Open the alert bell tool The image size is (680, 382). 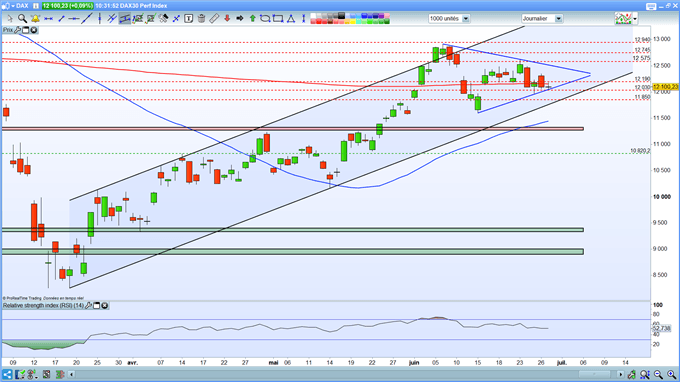35,19
